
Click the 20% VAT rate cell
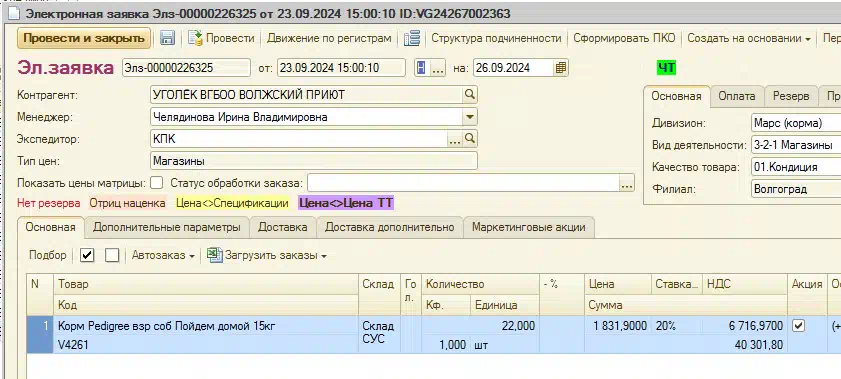(677, 325)
